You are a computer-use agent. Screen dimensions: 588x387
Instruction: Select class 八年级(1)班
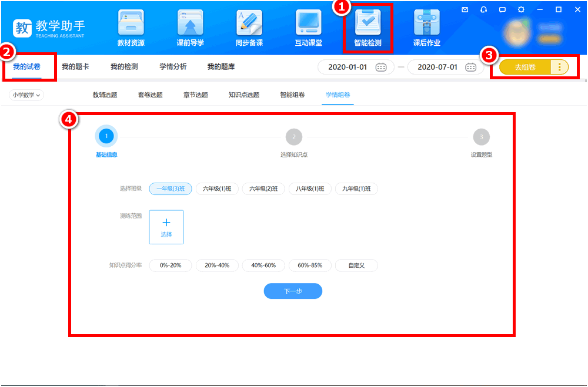point(310,189)
